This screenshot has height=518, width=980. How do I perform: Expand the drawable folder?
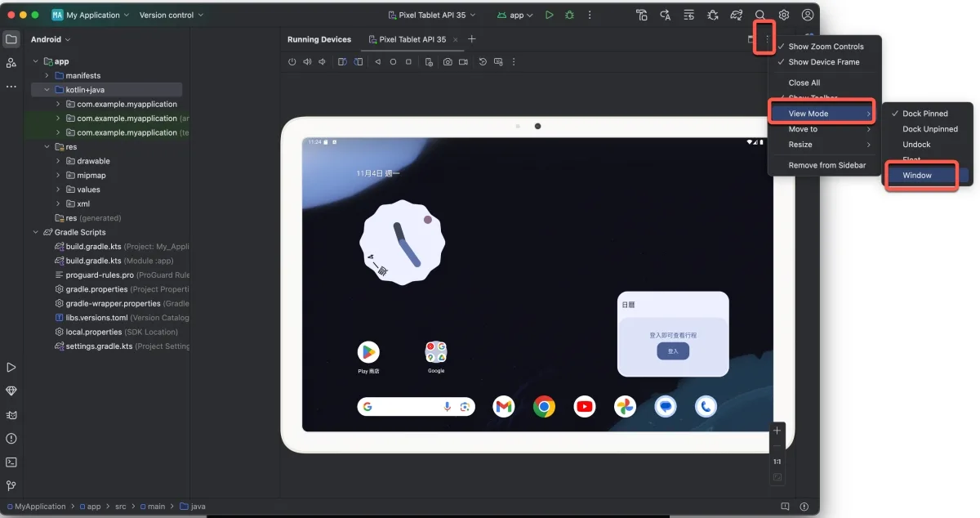[58, 161]
